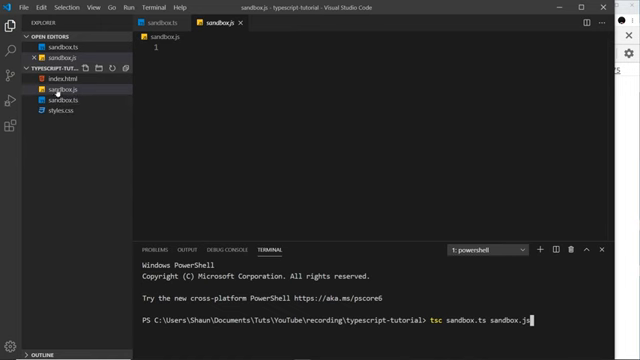Open styles.css from the file tree
This screenshot has height=360, width=640.
pyautogui.click(x=77, y=111)
